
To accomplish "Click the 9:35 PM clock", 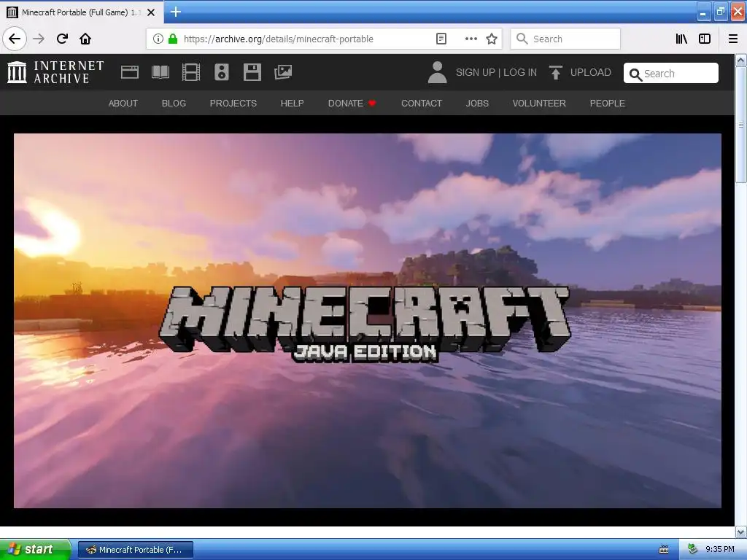I will coord(720,550).
